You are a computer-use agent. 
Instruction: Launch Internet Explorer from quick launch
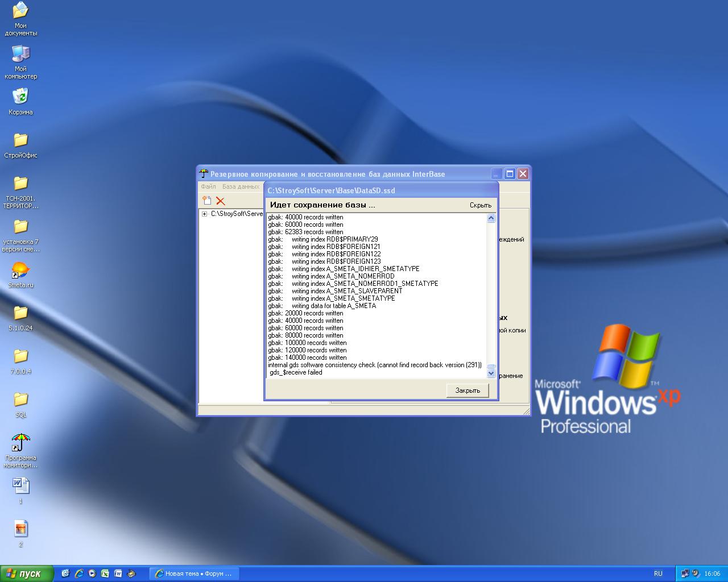(x=79, y=573)
